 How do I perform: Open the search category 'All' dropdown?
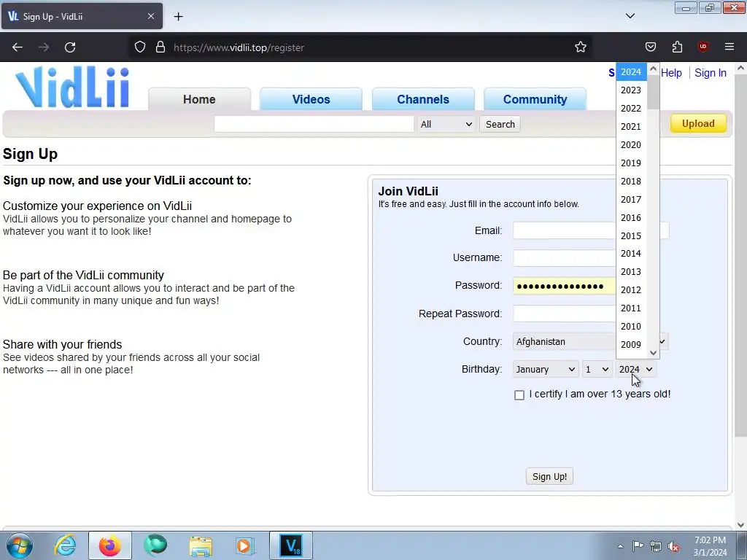446,124
